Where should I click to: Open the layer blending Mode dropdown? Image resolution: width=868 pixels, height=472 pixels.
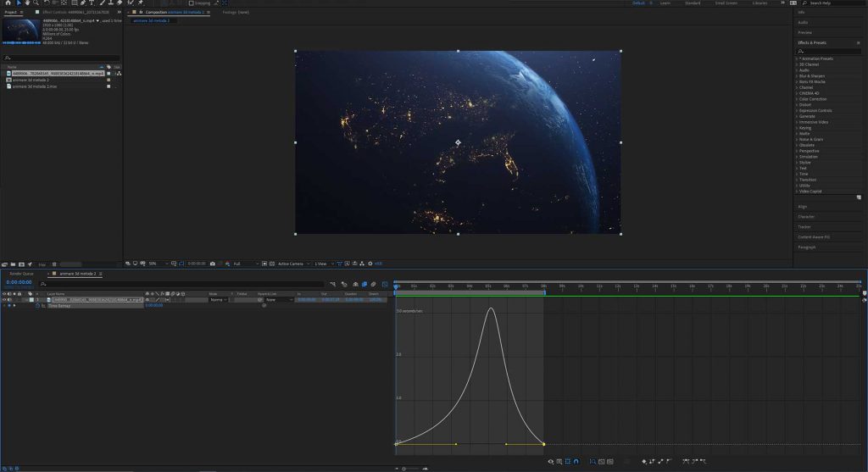coord(219,300)
